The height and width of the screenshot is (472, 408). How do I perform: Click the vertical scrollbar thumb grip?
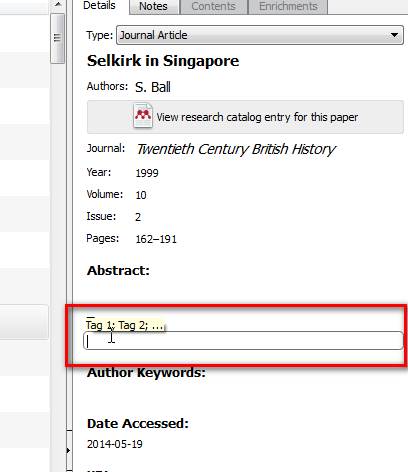pos(57,38)
